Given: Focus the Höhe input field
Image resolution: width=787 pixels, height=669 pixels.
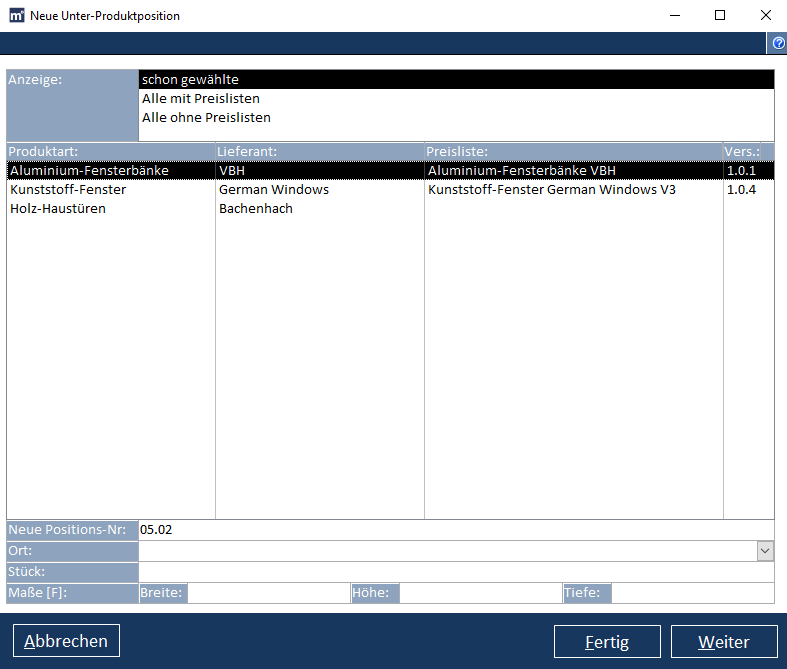Looking at the screenshot, I should (480, 593).
